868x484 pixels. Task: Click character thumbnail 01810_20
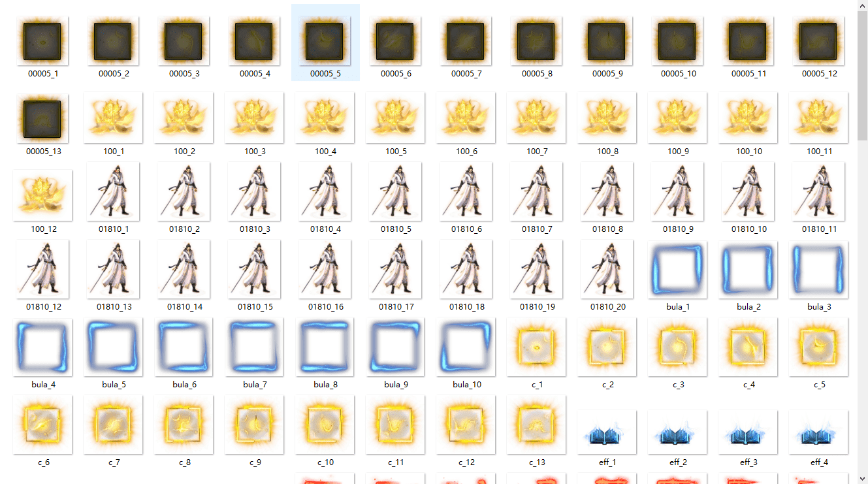(x=607, y=269)
